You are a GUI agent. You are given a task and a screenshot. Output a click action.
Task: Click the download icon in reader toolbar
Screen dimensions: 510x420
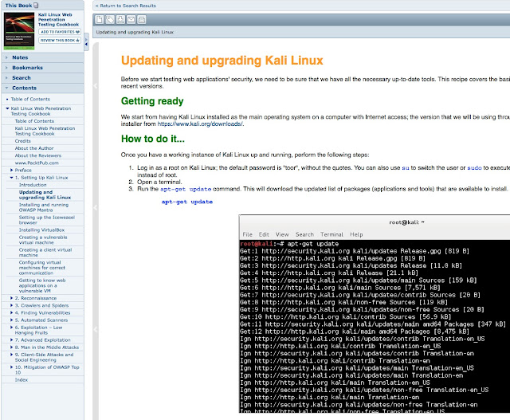pos(120,20)
